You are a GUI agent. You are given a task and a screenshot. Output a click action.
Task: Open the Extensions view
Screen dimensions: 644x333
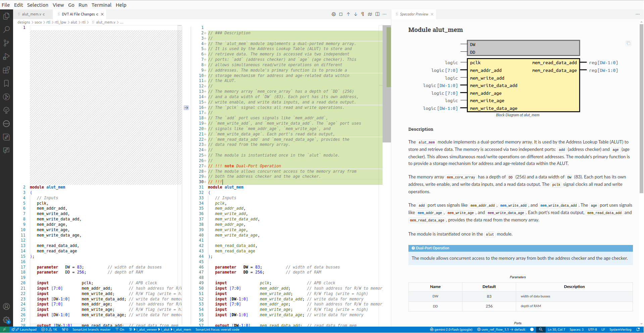tap(6, 70)
